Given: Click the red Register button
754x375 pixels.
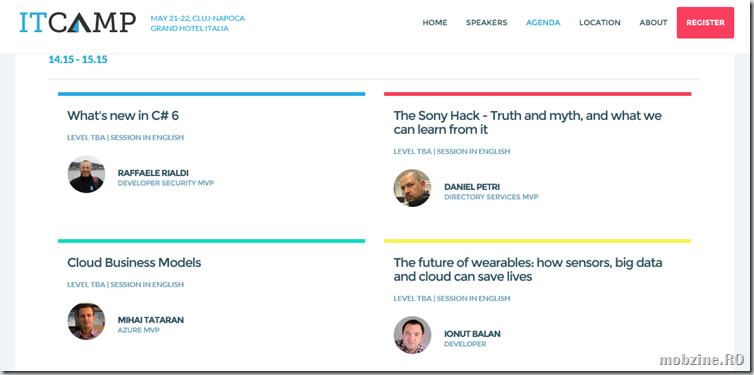Looking at the screenshot, I should point(705,23).
